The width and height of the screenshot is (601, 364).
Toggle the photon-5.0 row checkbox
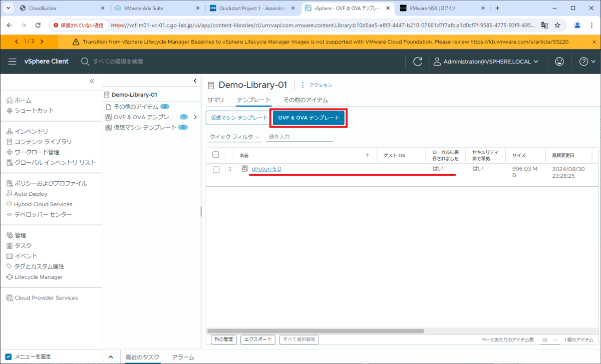click(x=216, y=170)
